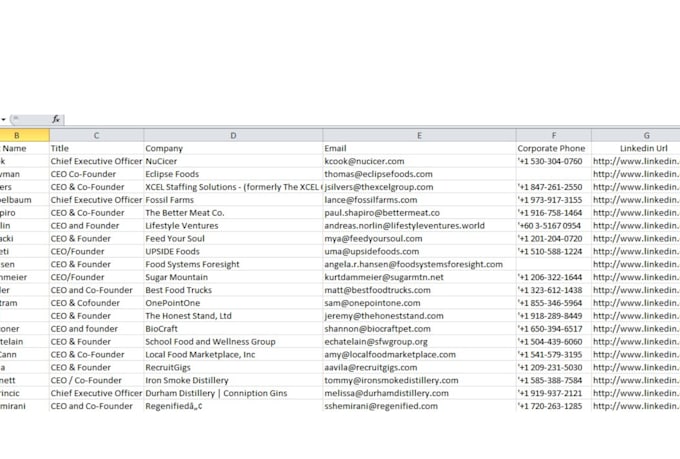Click email sshemirani@regenified.com
The height and width of the screenshot is (459, 680).
pos(381,406)
